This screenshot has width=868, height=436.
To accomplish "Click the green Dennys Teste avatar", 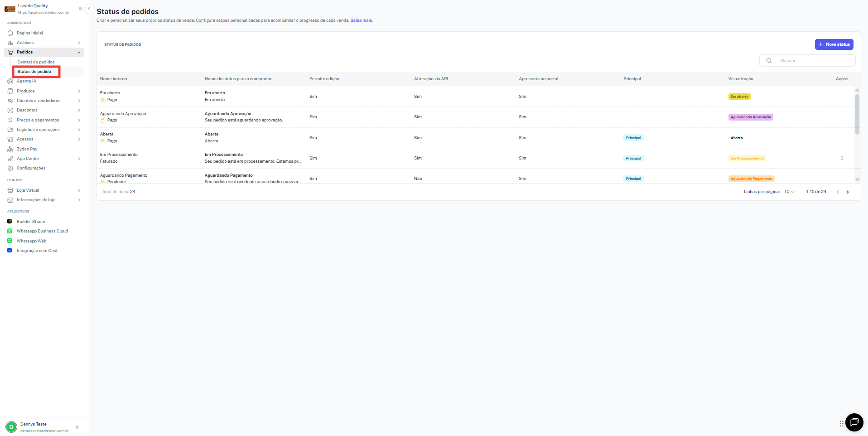I will (x=11, y=427).
